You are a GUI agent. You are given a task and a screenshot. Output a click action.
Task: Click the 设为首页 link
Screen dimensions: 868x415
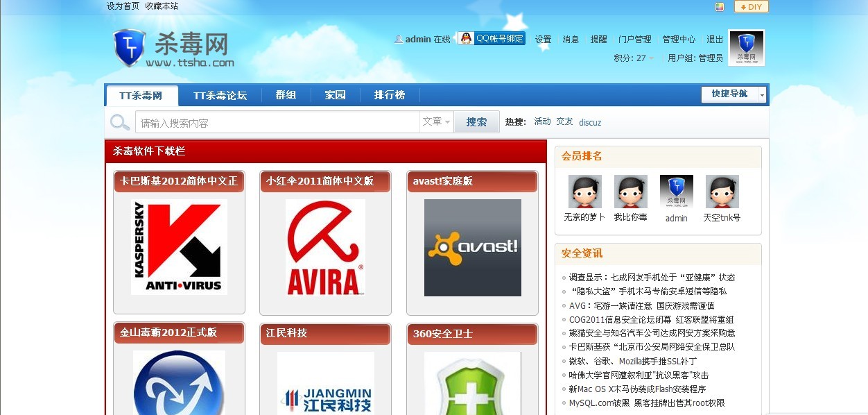(x=123, y=6)
